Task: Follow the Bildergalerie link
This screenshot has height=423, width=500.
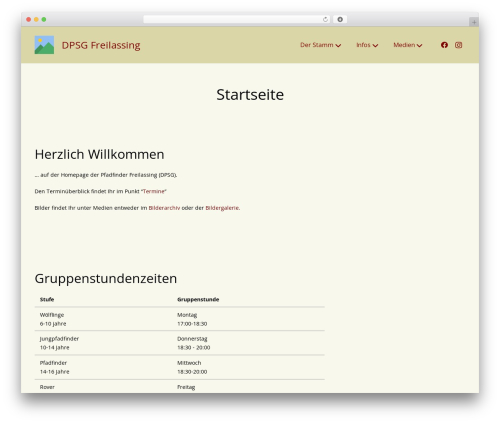Action: coord(222,208)
